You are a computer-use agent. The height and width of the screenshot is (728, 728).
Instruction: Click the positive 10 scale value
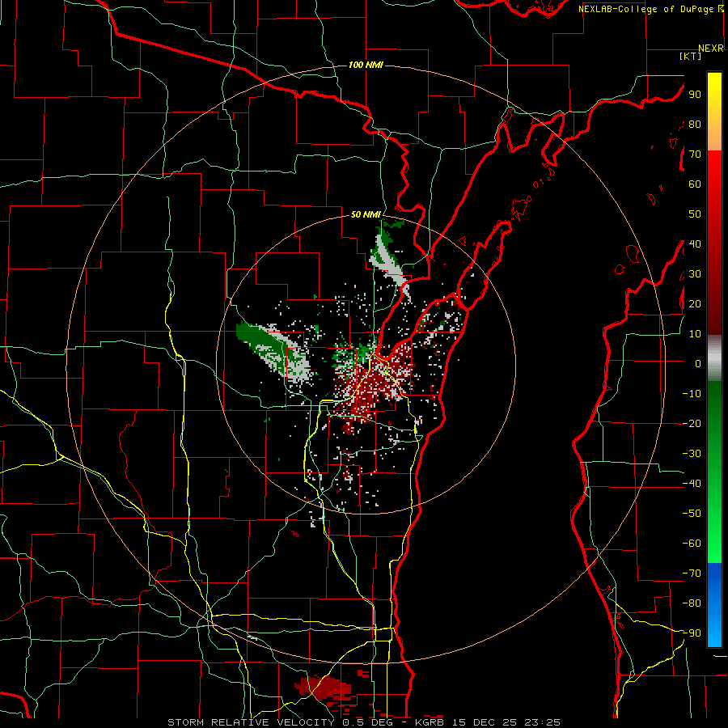695,334
